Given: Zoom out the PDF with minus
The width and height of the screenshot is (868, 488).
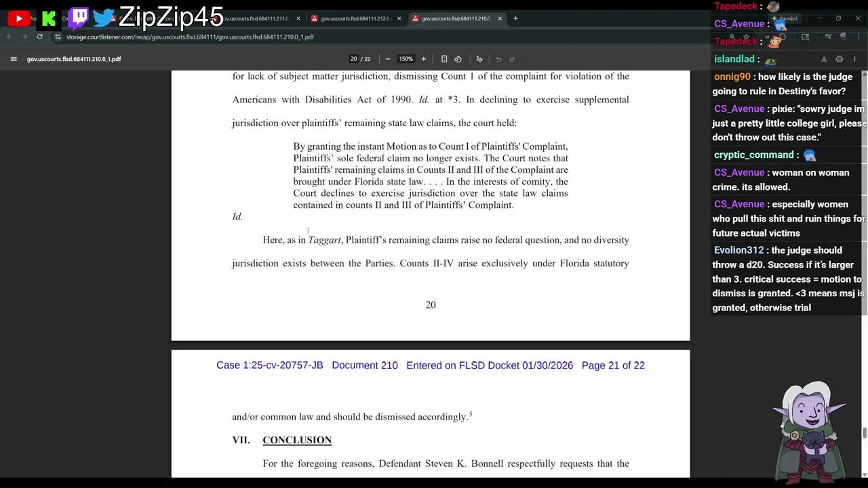Looking at the screenshot, I should [x=388, y=59].
